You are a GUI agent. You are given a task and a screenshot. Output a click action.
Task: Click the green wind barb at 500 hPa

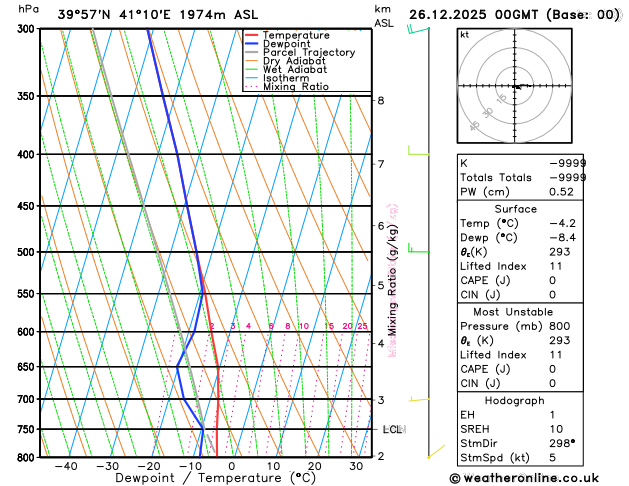click(419, 248)
